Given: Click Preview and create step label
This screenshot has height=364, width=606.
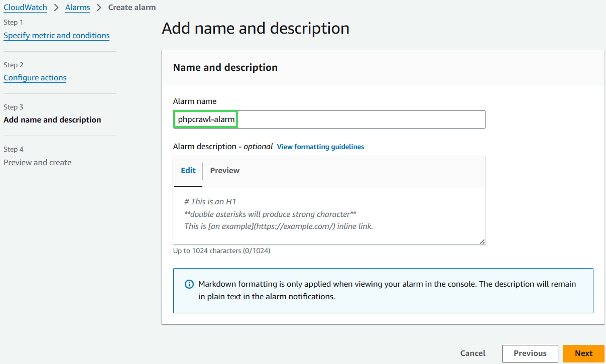Looking at the screenshot, I should click(x=37, y=162).
